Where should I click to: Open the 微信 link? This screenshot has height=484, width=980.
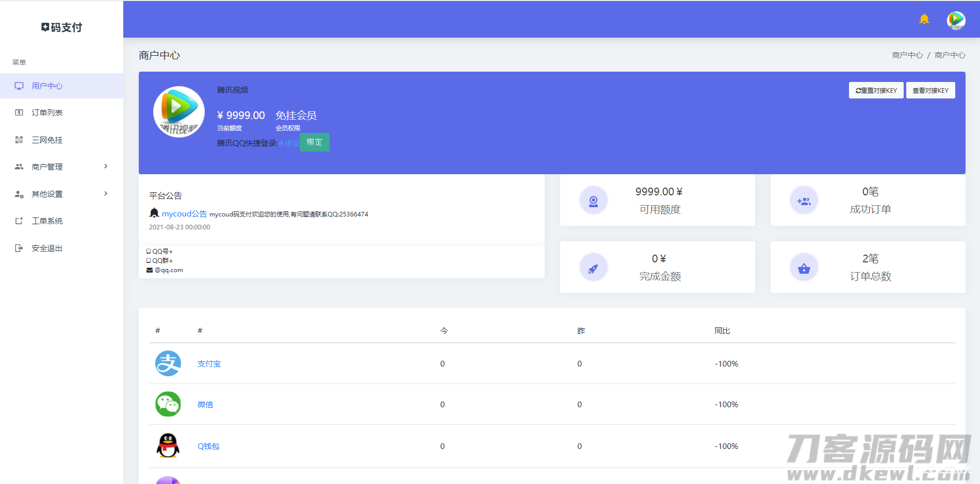point(205,405)
